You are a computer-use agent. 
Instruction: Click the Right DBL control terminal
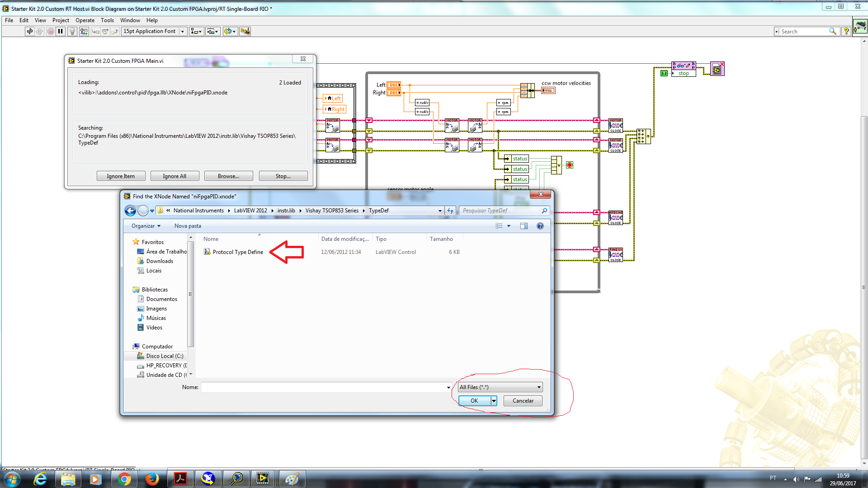394,93
